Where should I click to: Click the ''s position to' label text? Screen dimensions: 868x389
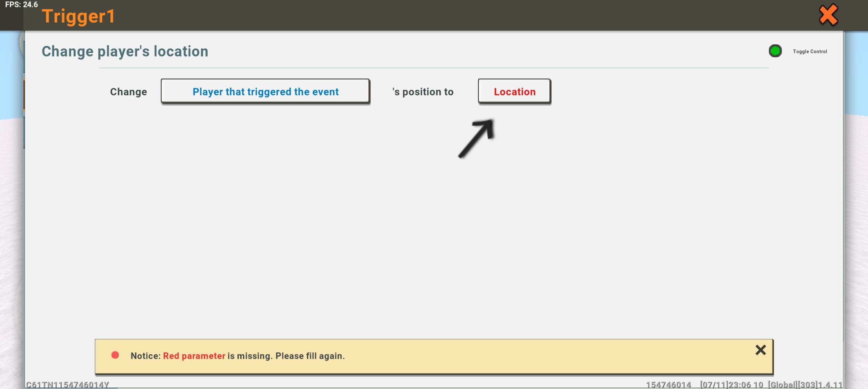(x=422, y=92)
